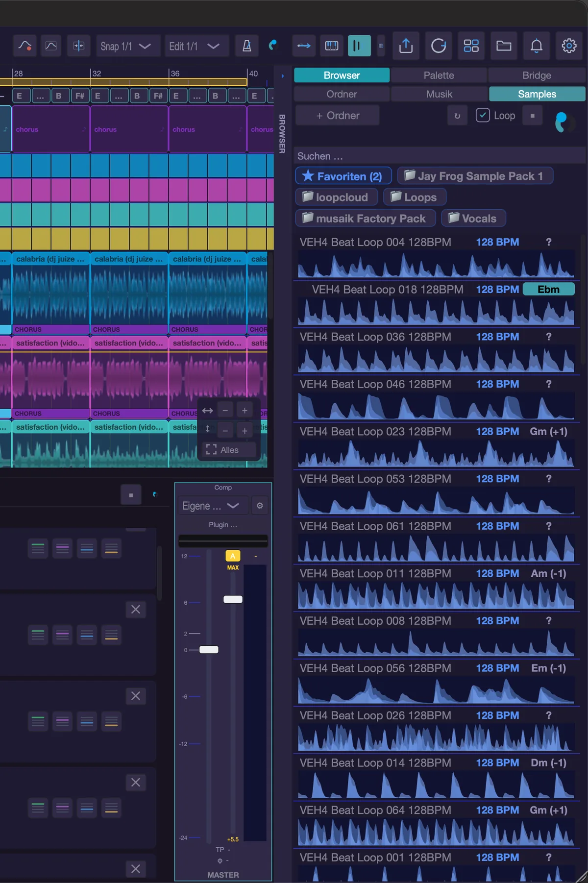Click the metronome icon in toolbar
The width and height of the screenshot is (588, 883).
[x=247, y=46]
